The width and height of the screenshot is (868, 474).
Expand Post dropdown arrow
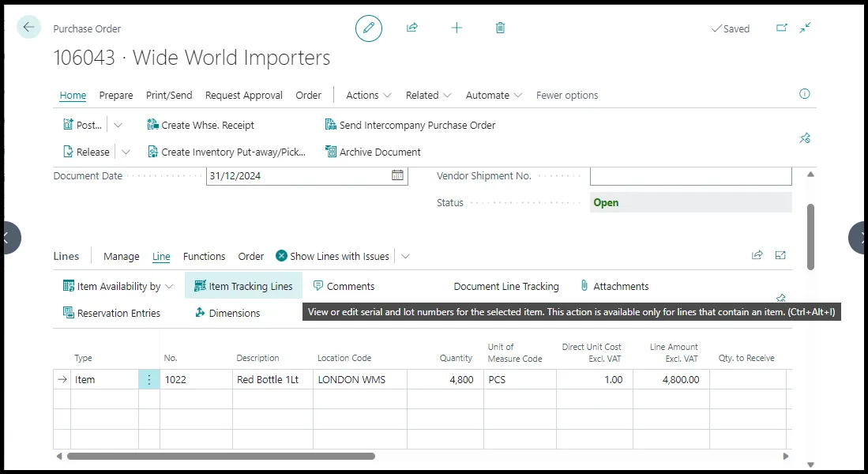tap(118, 125)
